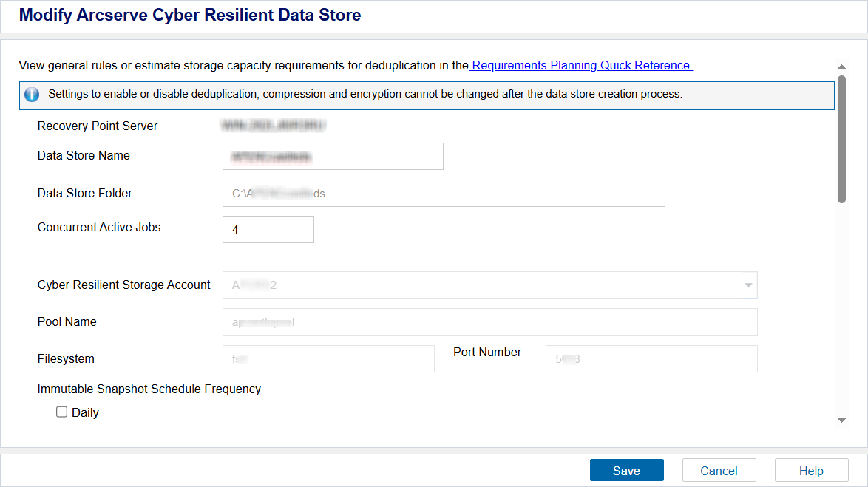Viewport: 868px width, 487px height.
Task: Cancel the data store modification
Action: [719, 471]
